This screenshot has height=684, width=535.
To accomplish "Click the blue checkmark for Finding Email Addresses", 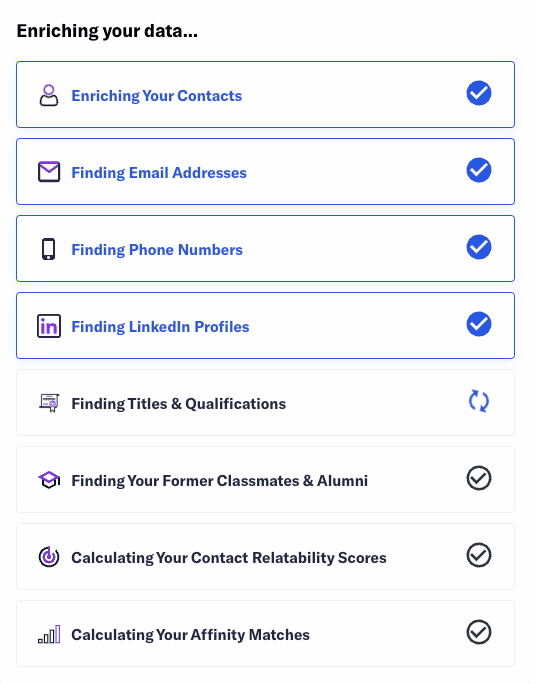I will tap(479, 170).
